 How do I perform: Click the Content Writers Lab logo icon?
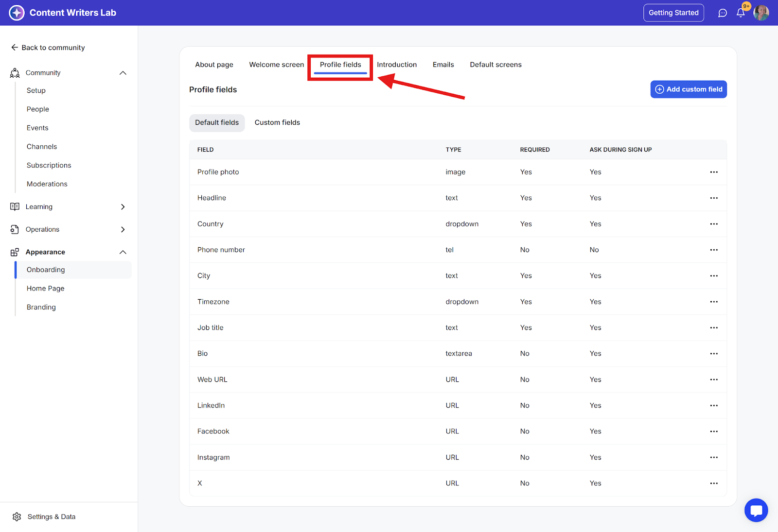[17, 13]
